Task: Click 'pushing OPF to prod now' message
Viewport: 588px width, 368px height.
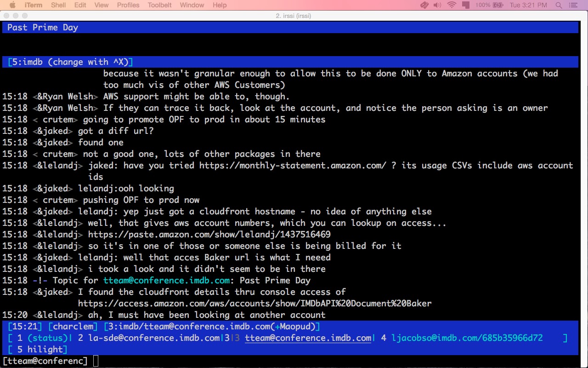Action: (x=141, y=200)
